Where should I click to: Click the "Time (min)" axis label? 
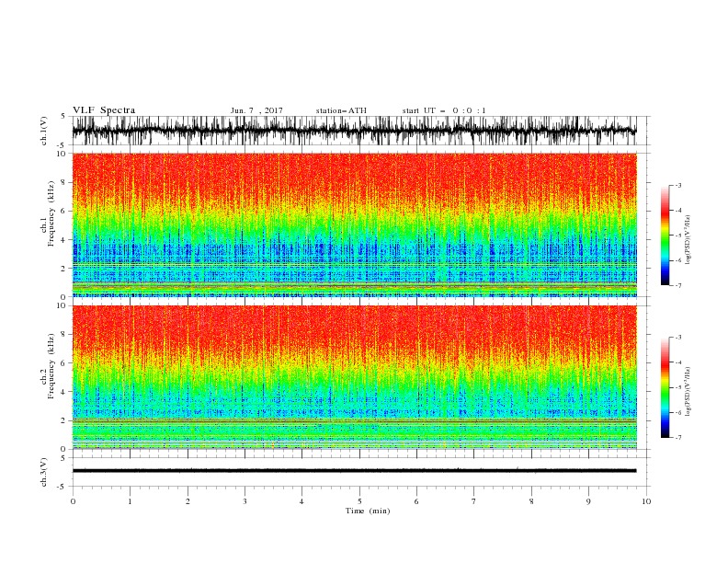pyautogui.click(x=368, y=511)
